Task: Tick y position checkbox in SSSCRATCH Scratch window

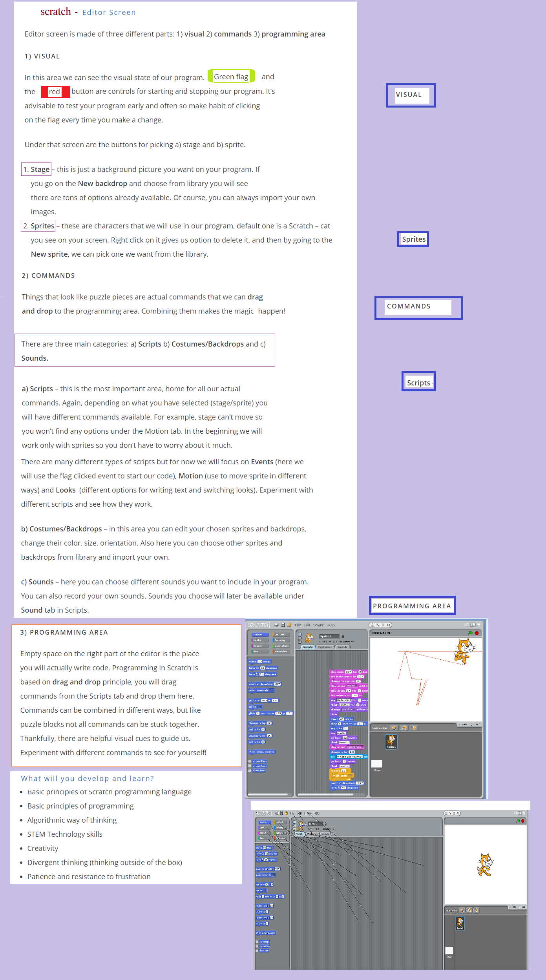Action: coord(249,766)
